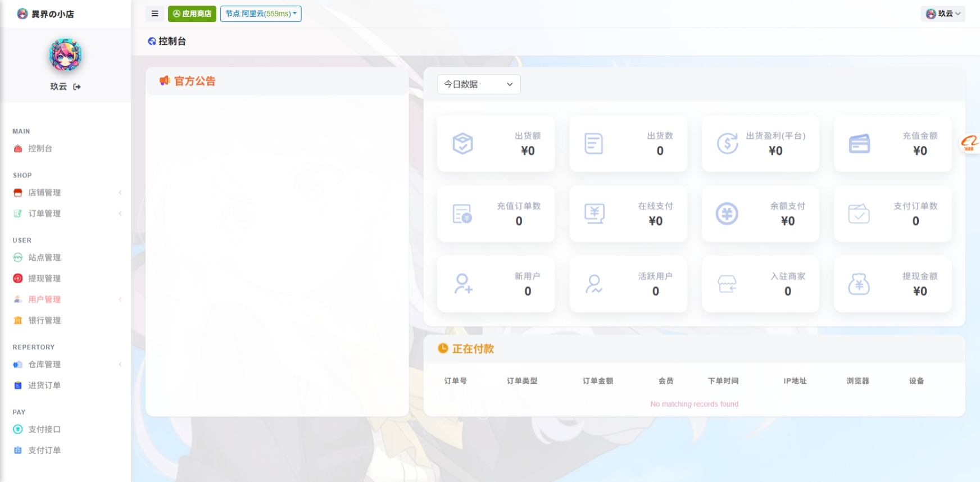
Task: Click the user avatar image in sidebar
Action: 65,55
